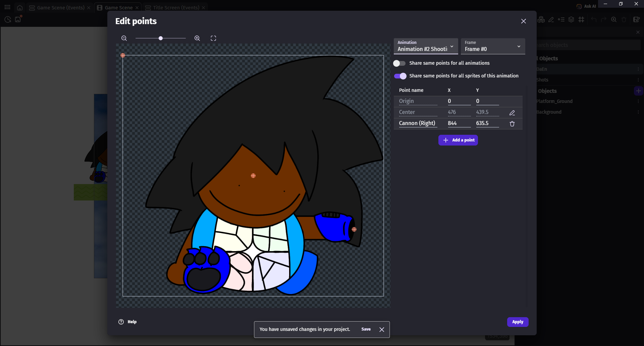
Task: Click the fit-to-screen zoom icon
Action: (x=213, y=38)
